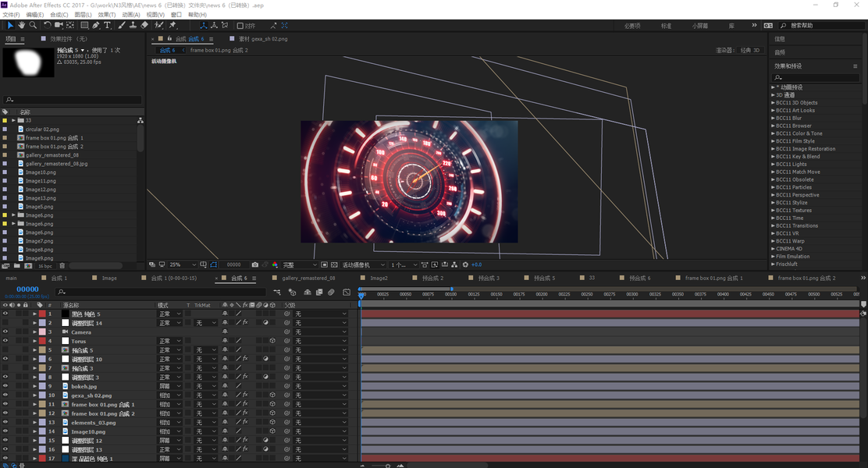
Task: Click Composition Mini-Flowchart icon in timeline
Action: (x=277, y=292)
